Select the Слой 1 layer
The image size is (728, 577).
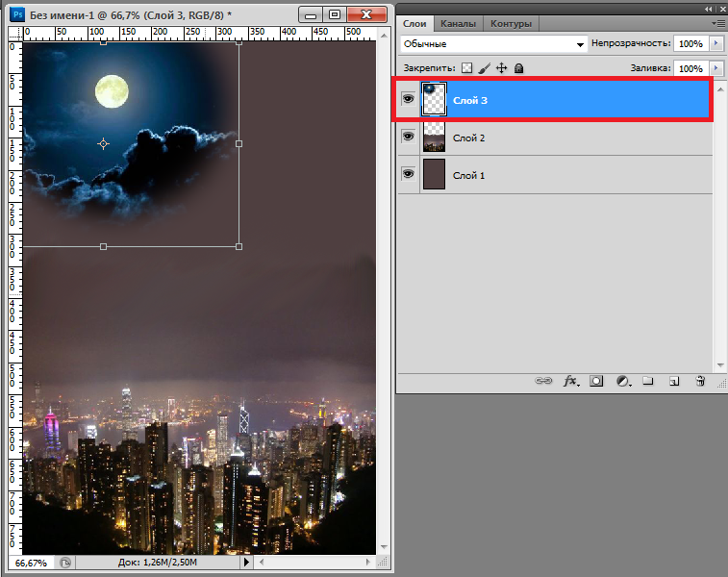click(x=555, y=175)
